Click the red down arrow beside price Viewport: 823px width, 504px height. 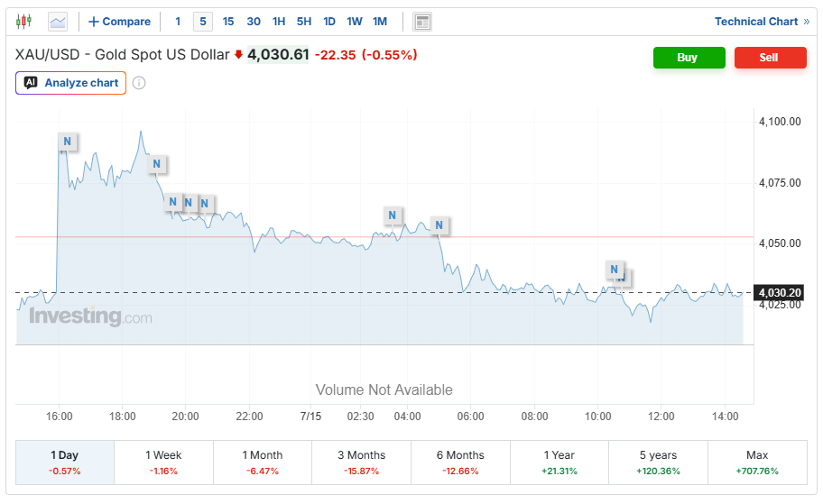click(238, 54)
